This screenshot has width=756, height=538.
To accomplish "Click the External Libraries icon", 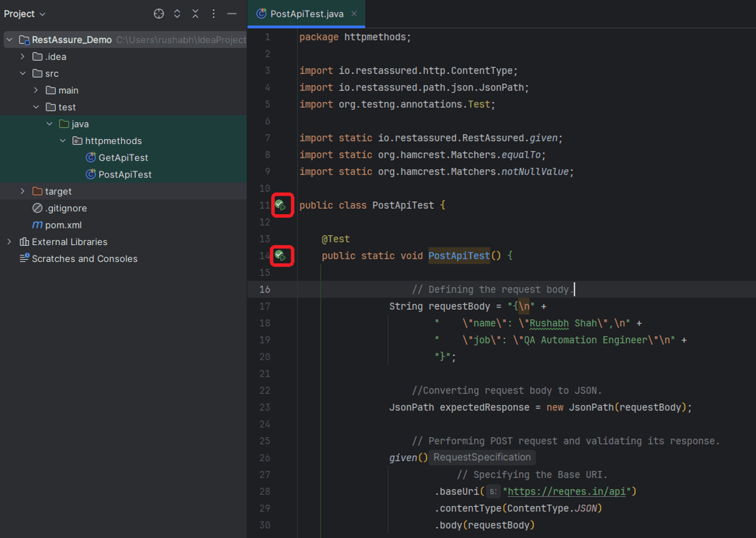I will [24, 242].
